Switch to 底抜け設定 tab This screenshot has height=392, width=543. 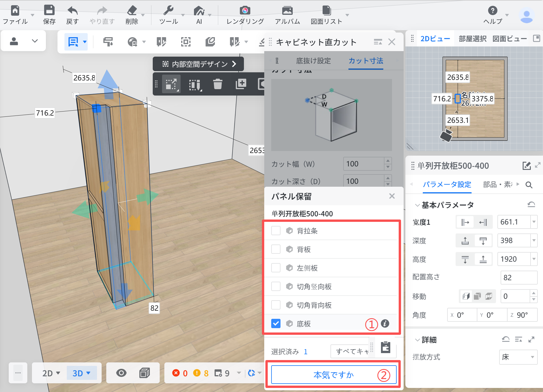313,61
